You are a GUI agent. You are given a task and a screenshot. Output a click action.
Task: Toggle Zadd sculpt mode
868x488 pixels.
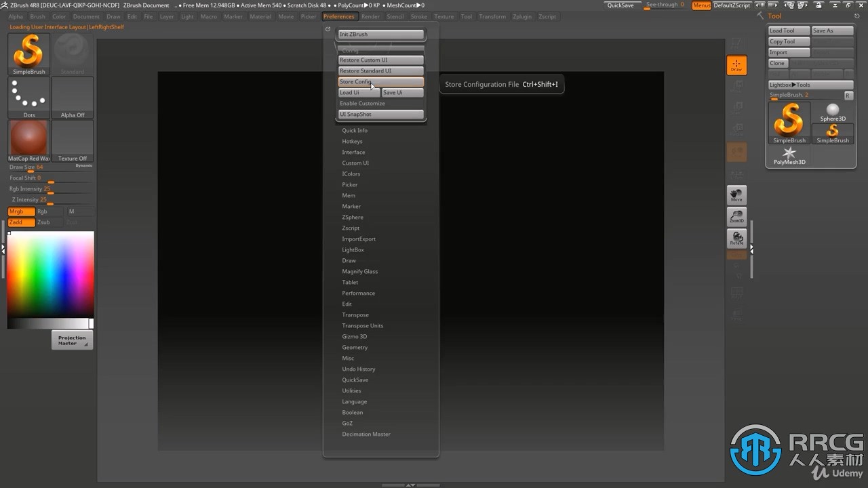(21, 222)
